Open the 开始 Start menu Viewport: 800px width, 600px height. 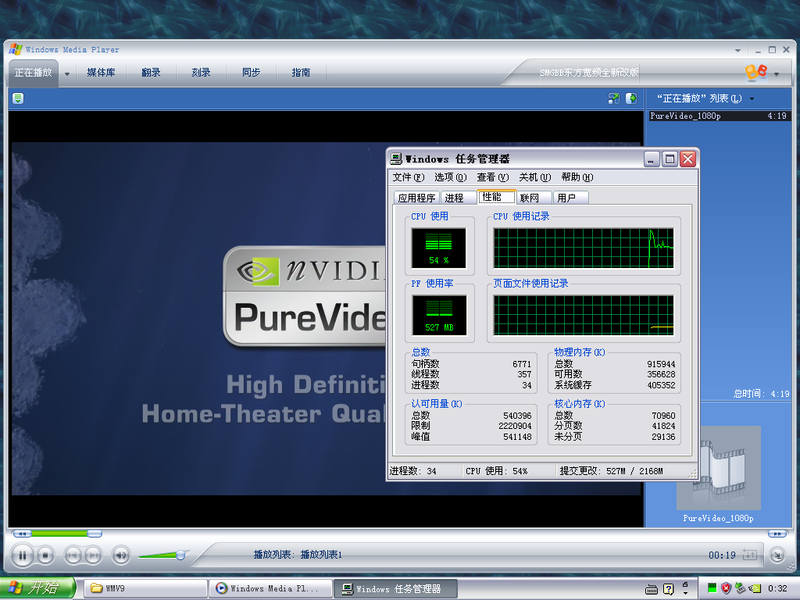point(37,588)
